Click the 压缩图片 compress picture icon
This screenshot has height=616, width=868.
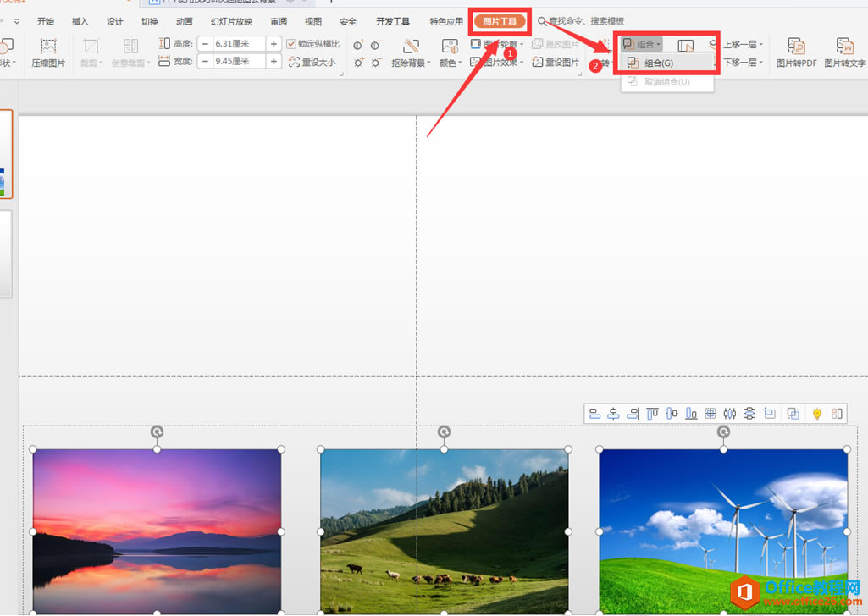(48, 52)
